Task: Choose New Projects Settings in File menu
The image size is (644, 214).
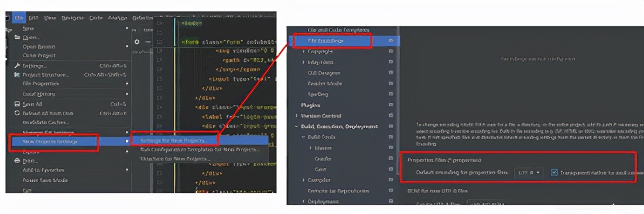Action: 71,141
